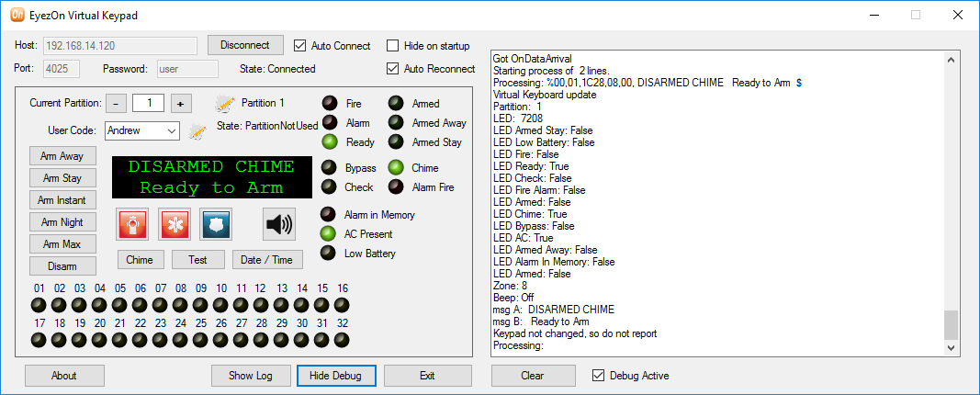Clear the debug log output

point(533,376)
